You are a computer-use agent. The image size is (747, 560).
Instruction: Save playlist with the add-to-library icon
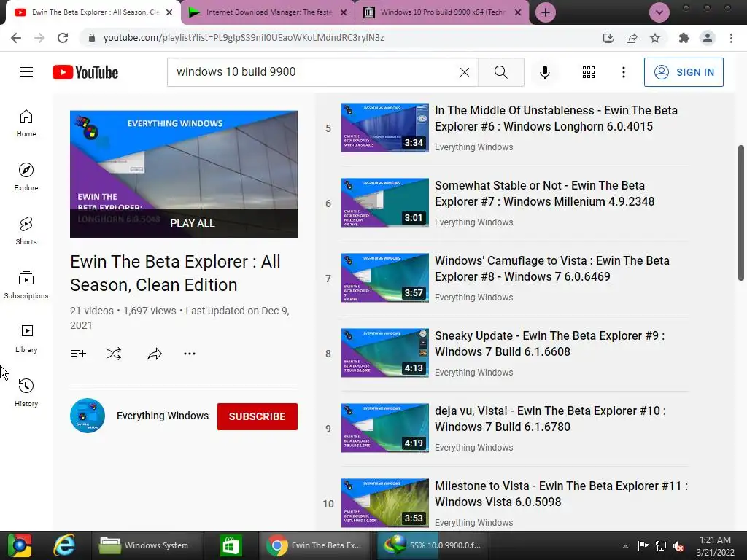[x=79, y=354]
